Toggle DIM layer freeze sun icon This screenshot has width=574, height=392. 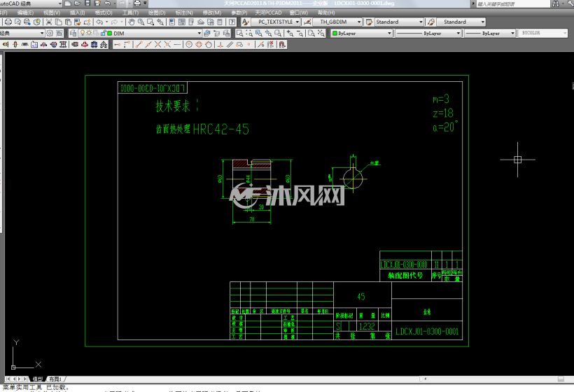(x=89, y=33)
